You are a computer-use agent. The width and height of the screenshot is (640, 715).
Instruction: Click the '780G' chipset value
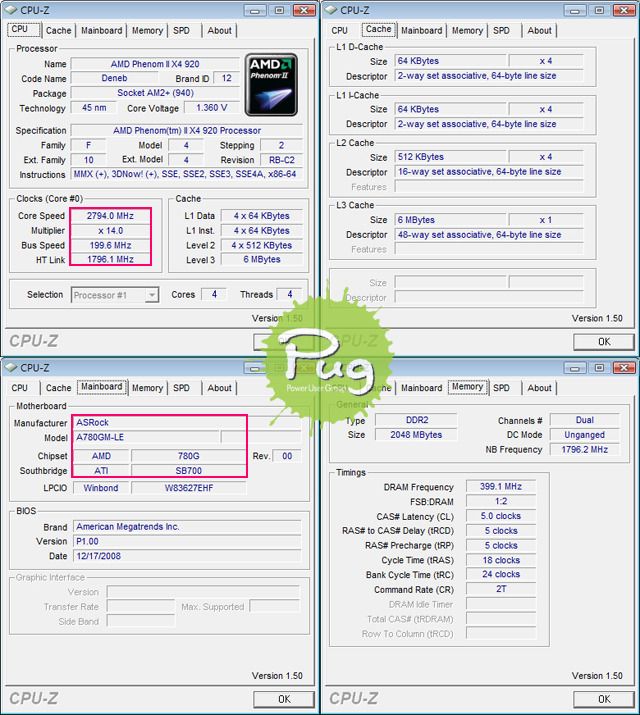pos(189,456)
